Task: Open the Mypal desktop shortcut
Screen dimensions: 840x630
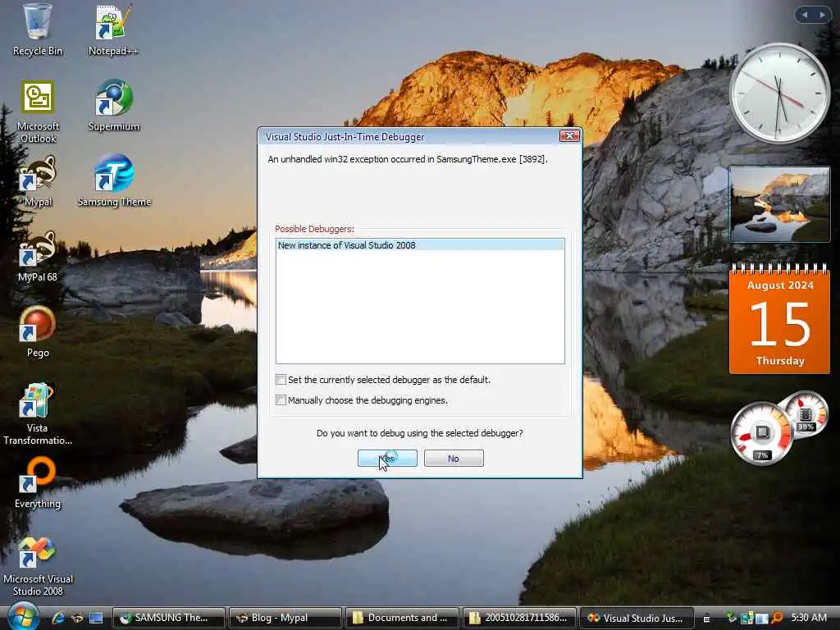Action: click(38, 181)
